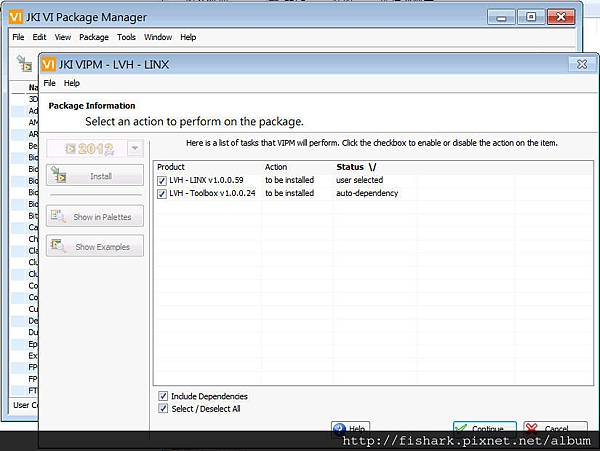Image resolution: width=600 pixels, height=451 pixels.
Task: Select 'LVH - LINX v1.0.0.59' row text
Action: click(x=206, y=180)
